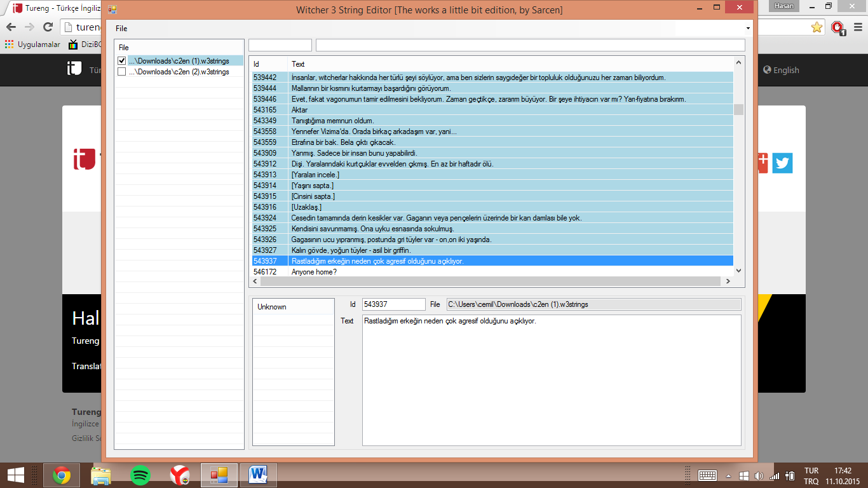This screenshot has height=488, width=868.
Task: Open Spotify from the taskbar
Action: [x=140, y=475]
